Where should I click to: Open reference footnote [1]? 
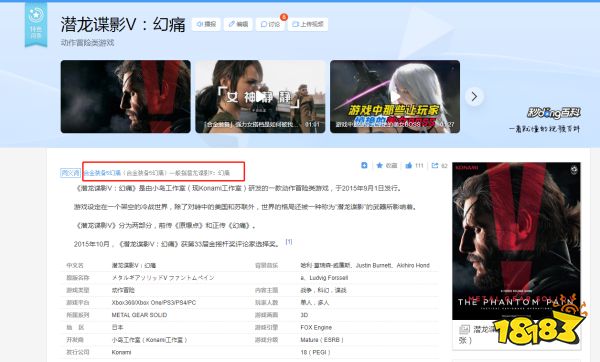coord(289,241)
